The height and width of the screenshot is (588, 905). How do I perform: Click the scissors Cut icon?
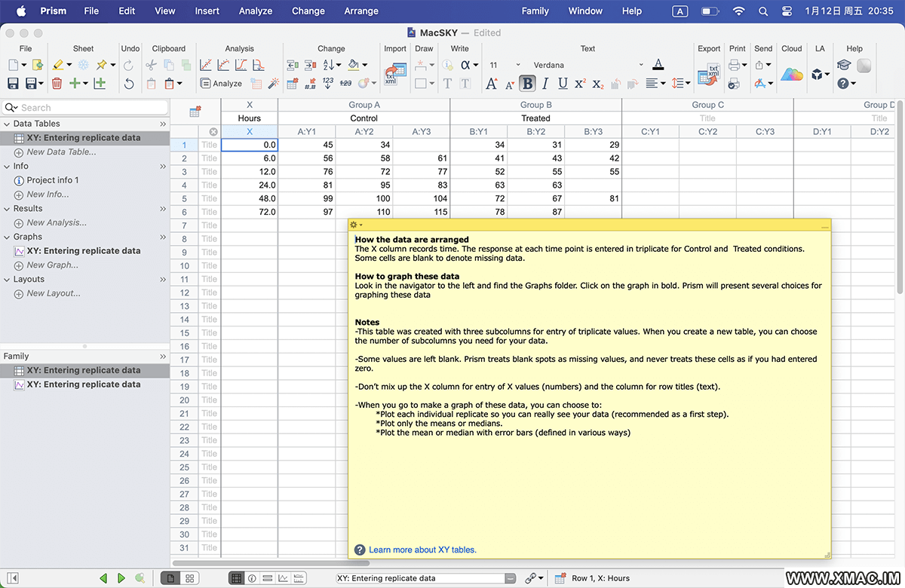click(151, 66)
